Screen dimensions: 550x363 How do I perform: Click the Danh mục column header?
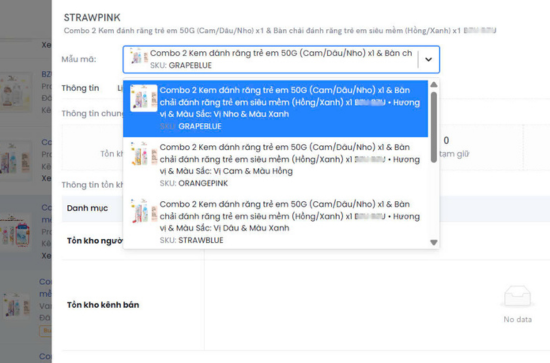87,208
